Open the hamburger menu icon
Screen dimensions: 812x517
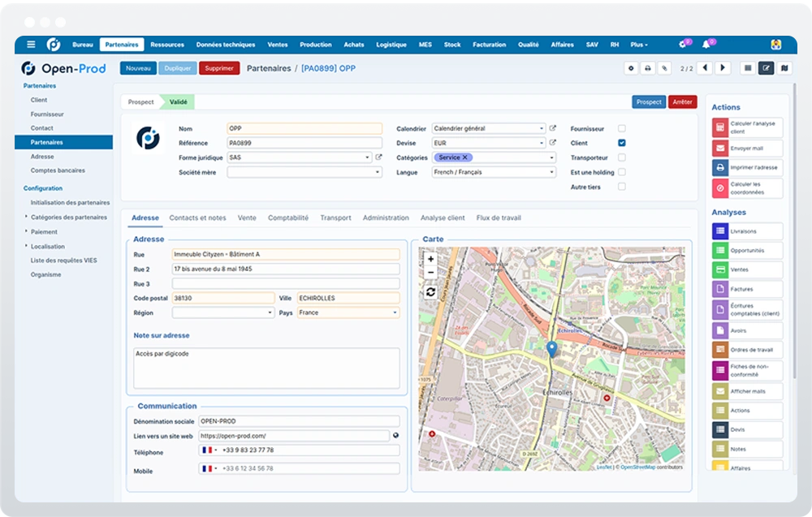pyautogui.click(x=31, y=45)
